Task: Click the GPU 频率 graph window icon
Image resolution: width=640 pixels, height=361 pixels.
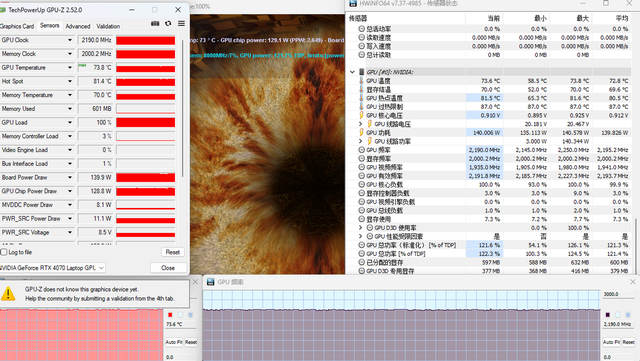Action: click(211, 282)
